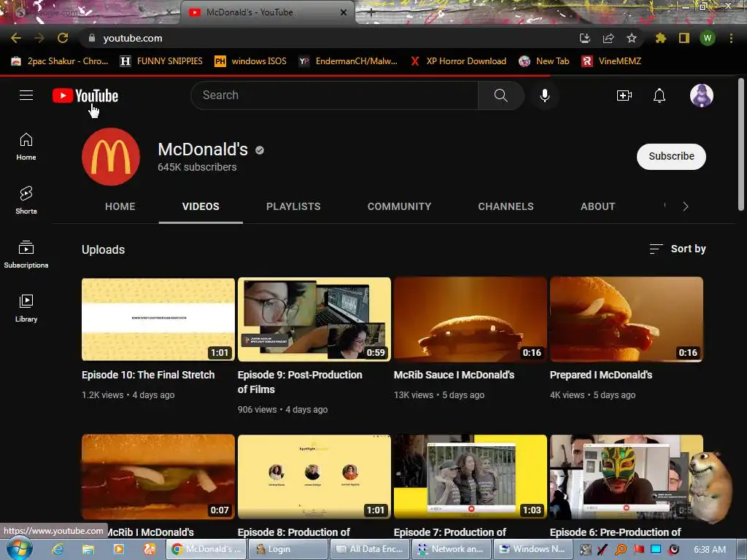Screen dimensions: 747x560
Task: Click into the YouTube Search field
Action: (334, 96)
